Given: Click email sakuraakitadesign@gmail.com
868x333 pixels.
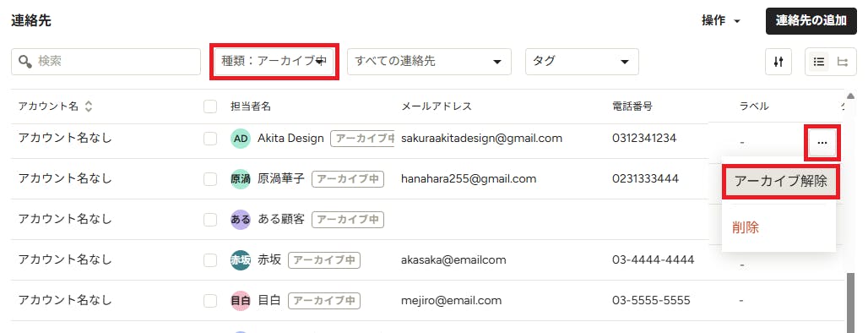Looking at the screenshot, I should [481, 139].
